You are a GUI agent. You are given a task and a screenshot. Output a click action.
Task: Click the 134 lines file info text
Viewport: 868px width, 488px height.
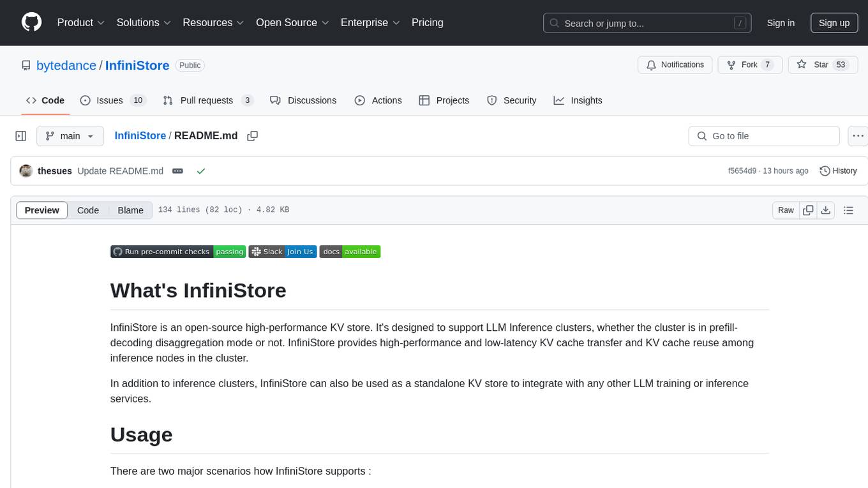[223, 210]
